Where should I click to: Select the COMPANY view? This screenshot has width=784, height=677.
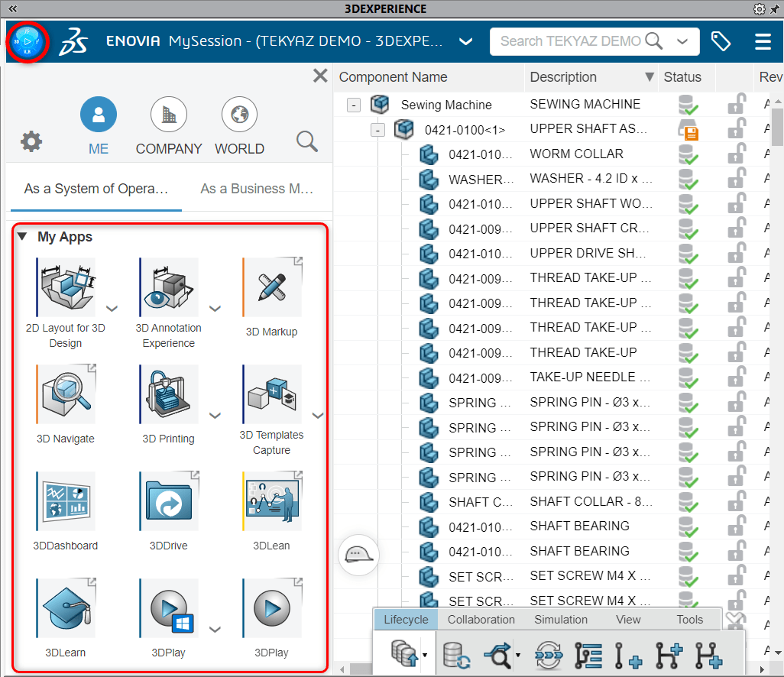coord(169,125)
